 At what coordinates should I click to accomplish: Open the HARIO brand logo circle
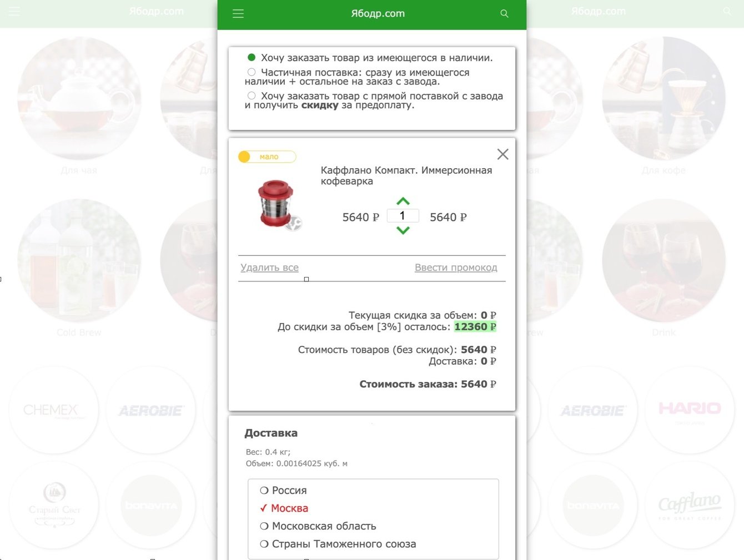coord(690,410)
